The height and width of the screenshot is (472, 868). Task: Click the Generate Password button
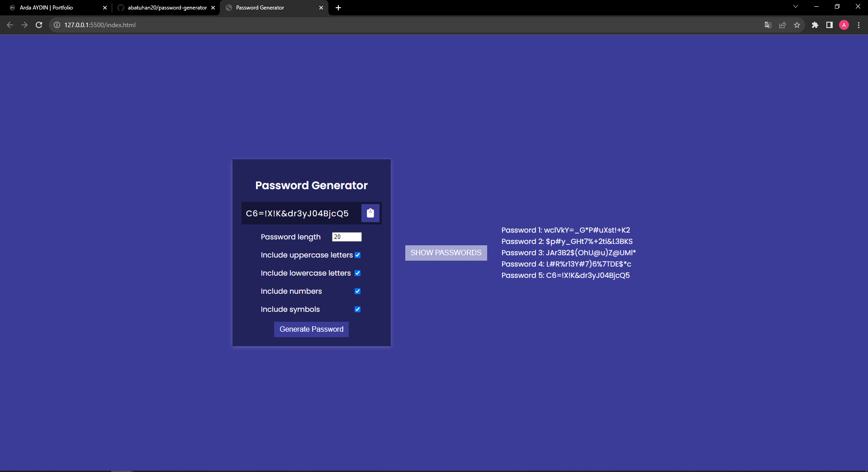pos(311,329)
